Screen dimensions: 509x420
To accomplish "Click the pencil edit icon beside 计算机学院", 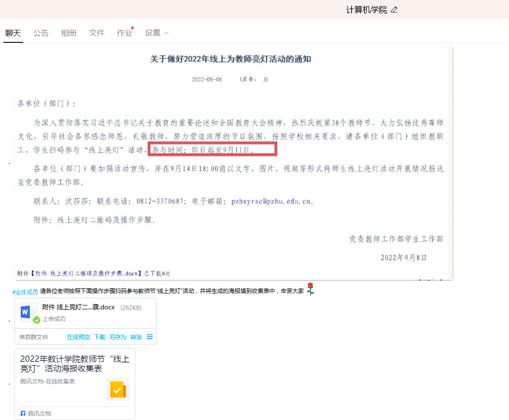I will 394,10.
